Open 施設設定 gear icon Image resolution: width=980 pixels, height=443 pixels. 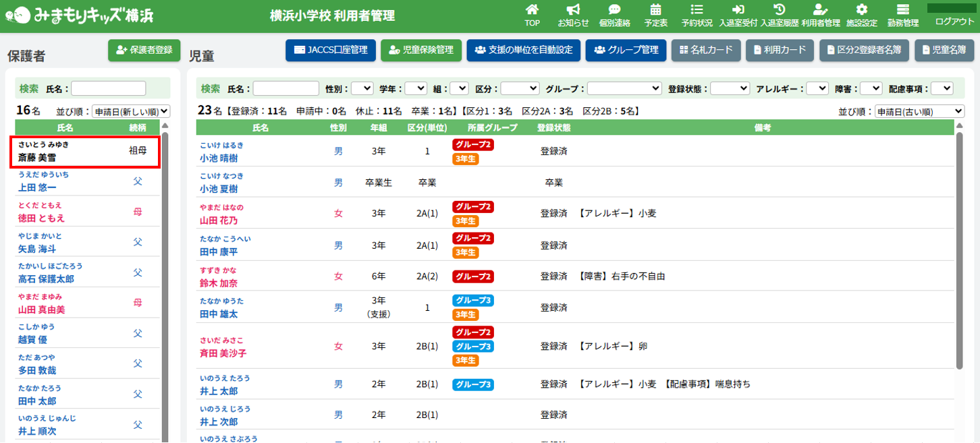point(861,10)
